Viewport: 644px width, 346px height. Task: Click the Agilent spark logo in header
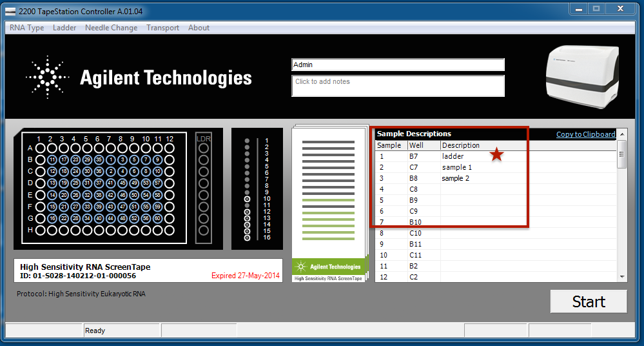(48, 77)
